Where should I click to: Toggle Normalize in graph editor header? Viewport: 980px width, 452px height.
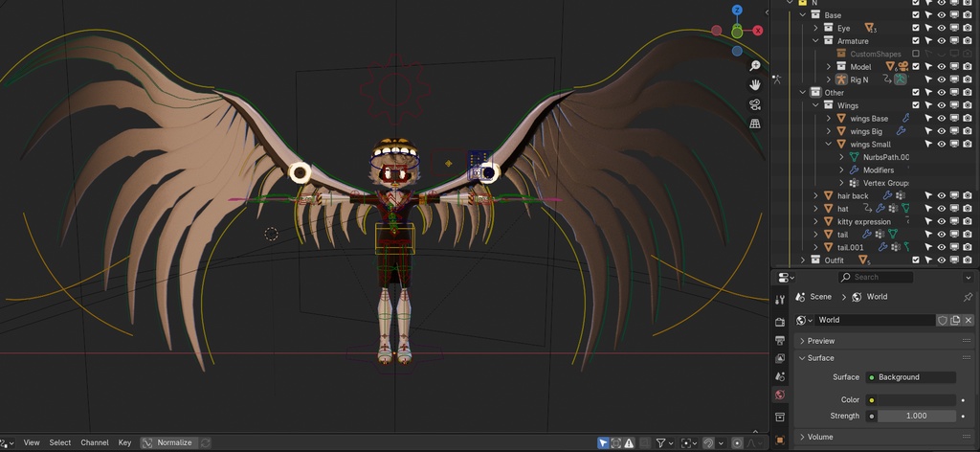point(168,442)
